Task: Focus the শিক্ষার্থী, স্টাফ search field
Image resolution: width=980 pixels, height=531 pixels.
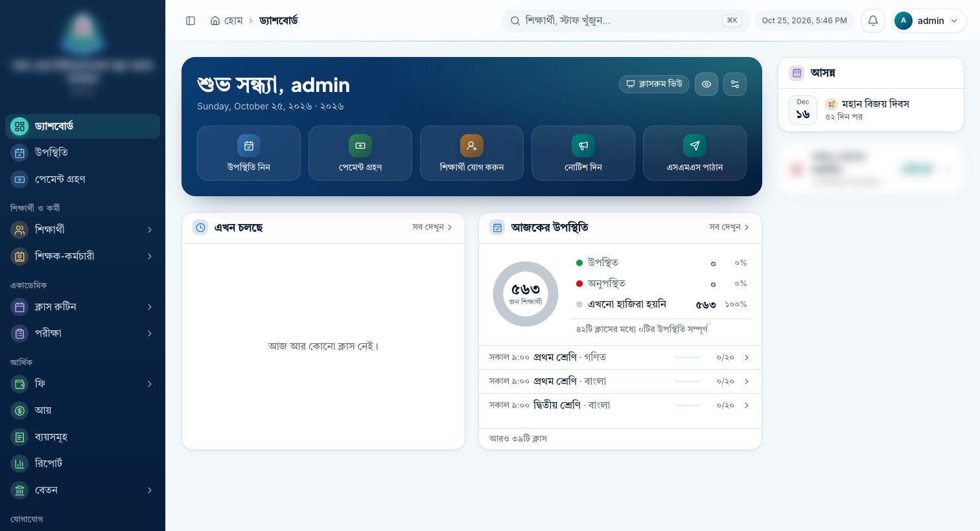Action: click(625, 21)
